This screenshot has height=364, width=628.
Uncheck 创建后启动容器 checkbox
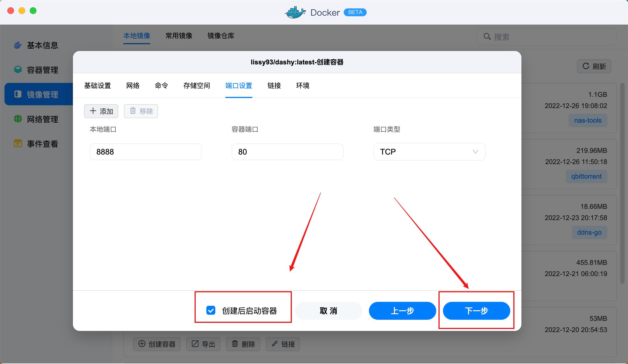pos(211,311)
